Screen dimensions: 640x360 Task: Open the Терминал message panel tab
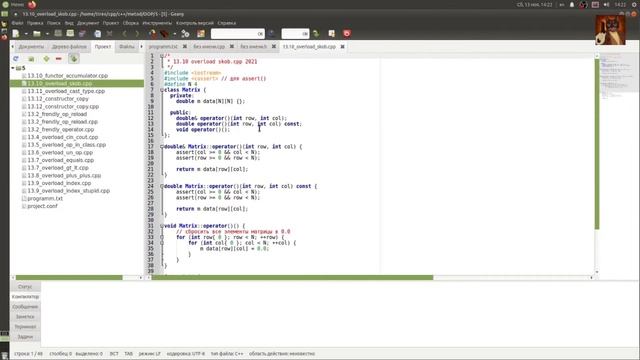[25, 327]
